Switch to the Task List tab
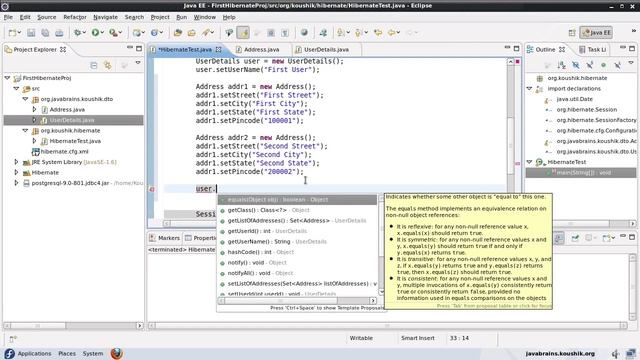Viewport: 640px width, 360px height. click(593, 49)
